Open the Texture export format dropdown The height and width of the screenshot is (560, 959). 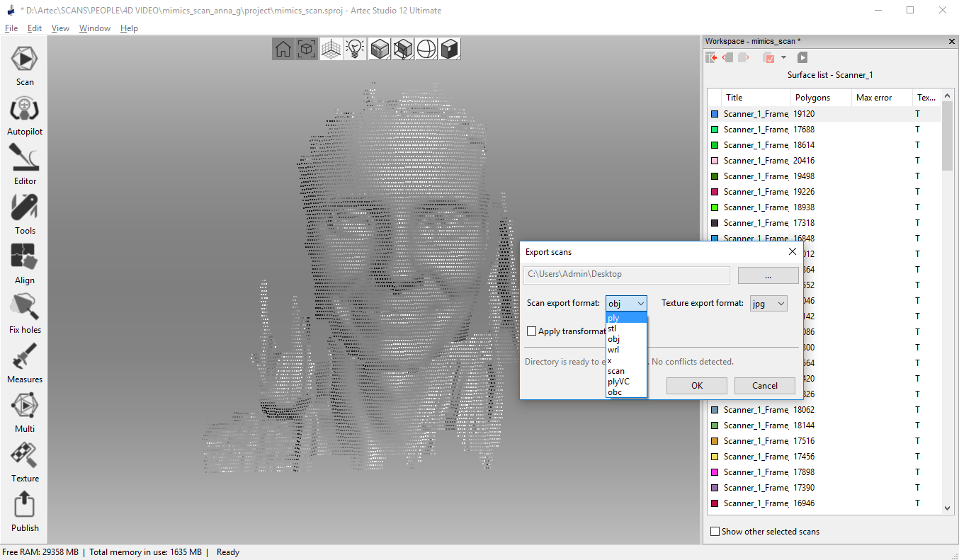coord(768,304)
